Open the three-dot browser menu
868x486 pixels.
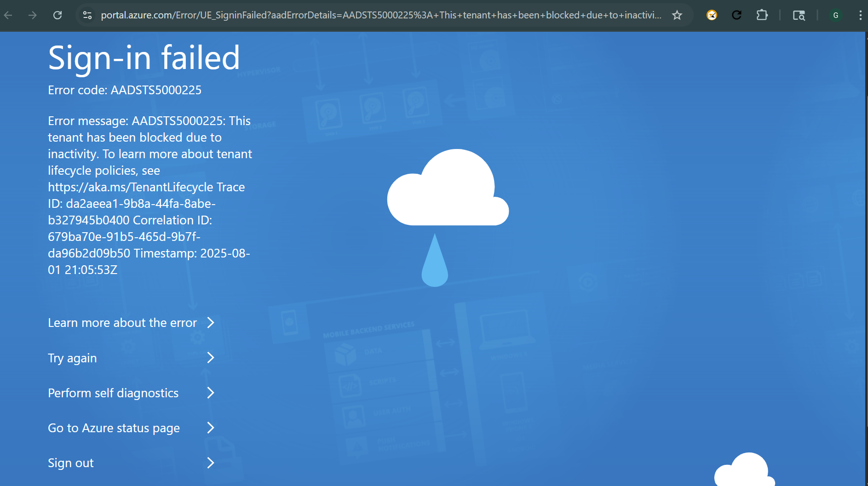(861, 15)
